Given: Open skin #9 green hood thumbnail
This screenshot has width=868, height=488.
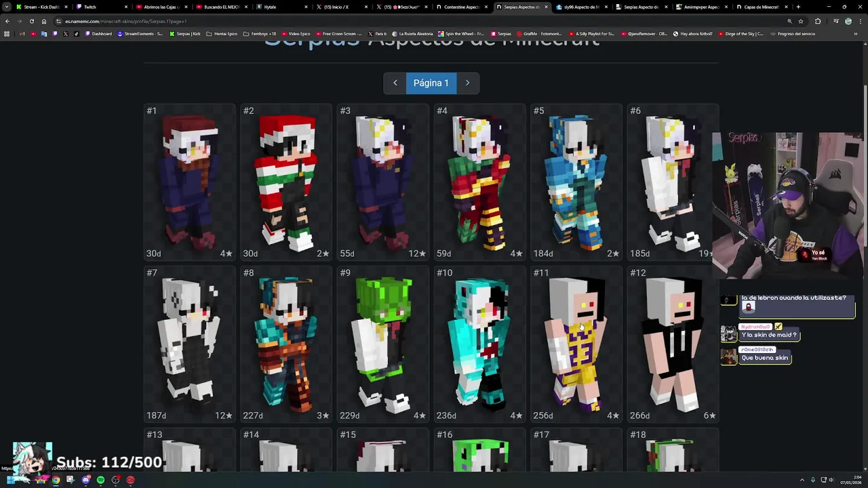Looking at the screenshot, I should (383, 344).
